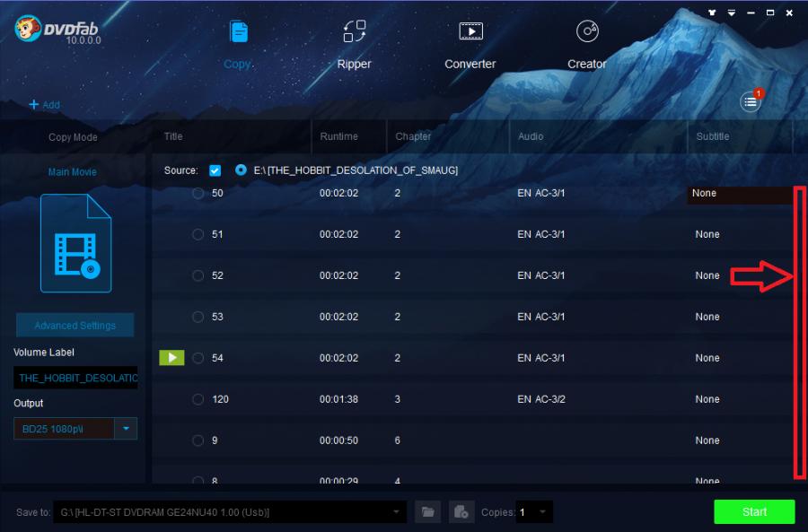Image resolution: width=808 pixels, height=532 pixels.
Task: Switch to the Converter tab label
Action: pos(470,64)
